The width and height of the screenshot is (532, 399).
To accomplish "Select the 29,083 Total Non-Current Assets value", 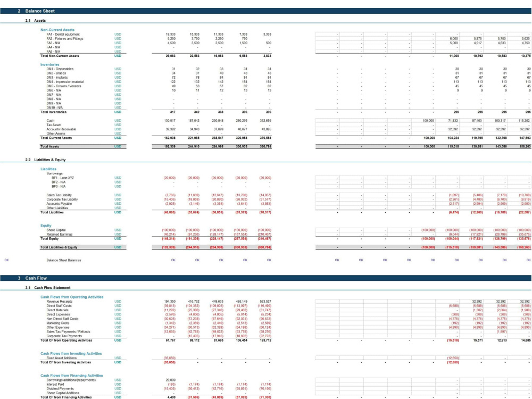I will pos(171,56).
